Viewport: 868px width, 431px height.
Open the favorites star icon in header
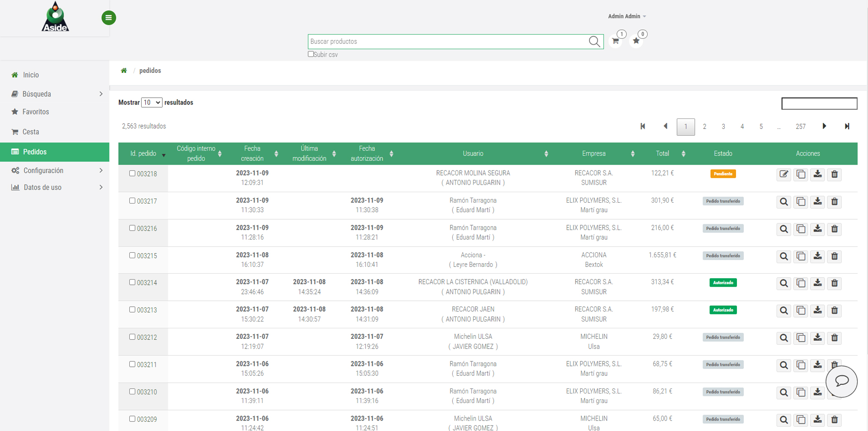tap(636, 41)
